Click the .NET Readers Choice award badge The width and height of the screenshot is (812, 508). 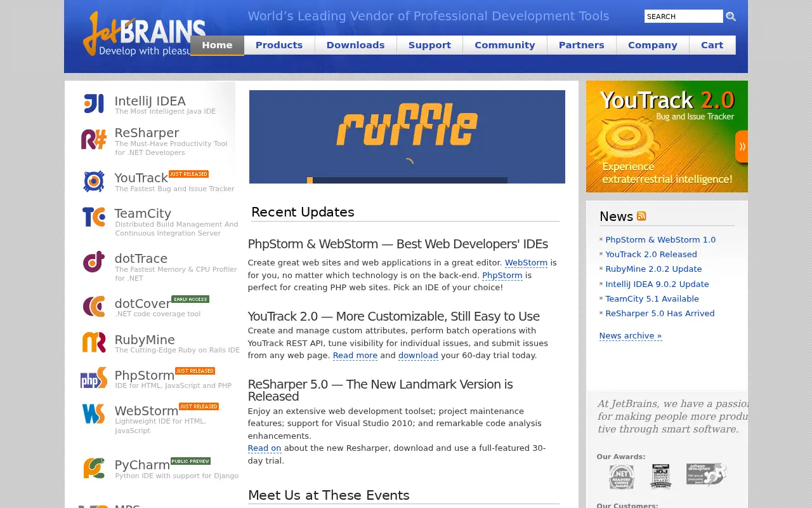(621, 477)
